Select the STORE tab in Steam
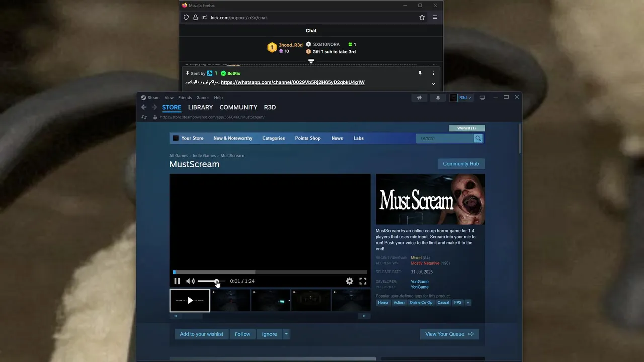The image size is (644, 362). point(172,107)
